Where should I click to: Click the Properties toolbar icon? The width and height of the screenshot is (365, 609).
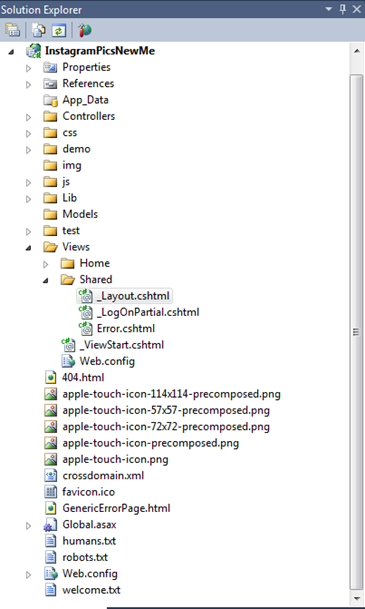click(12, 30)
